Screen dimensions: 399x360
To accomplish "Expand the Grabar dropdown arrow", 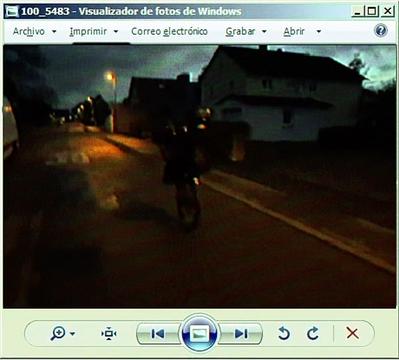I will [264, 32].
